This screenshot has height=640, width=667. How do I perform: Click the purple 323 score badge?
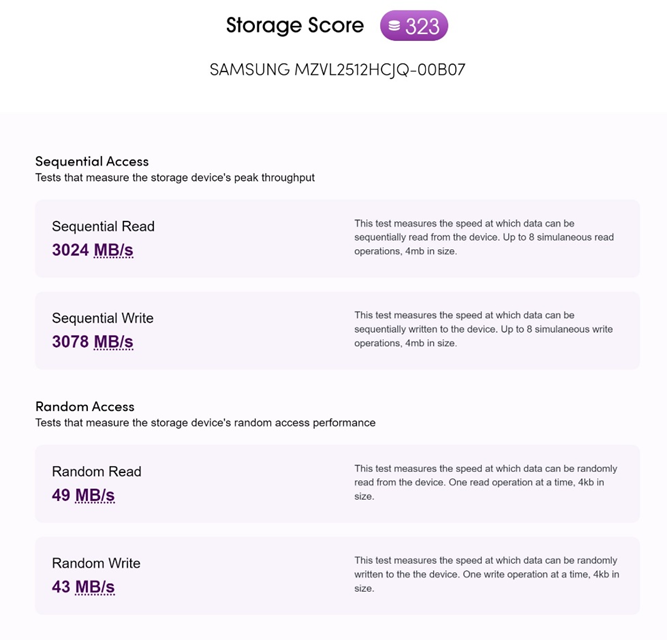414,26
